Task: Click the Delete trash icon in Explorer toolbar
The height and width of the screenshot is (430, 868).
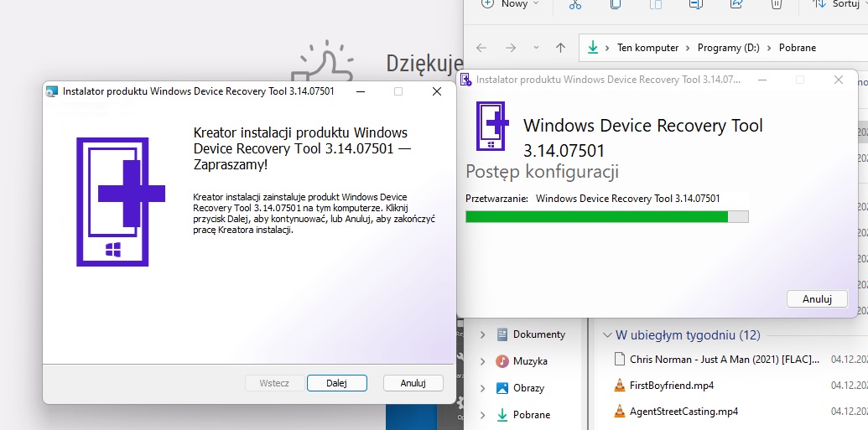Action: click(x=777, y=4)
